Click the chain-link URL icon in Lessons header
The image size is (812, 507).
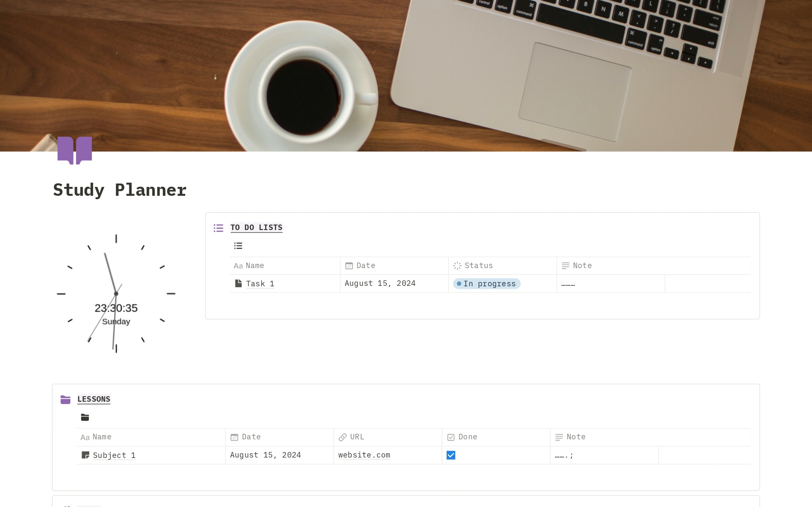[x=342, y=437]
